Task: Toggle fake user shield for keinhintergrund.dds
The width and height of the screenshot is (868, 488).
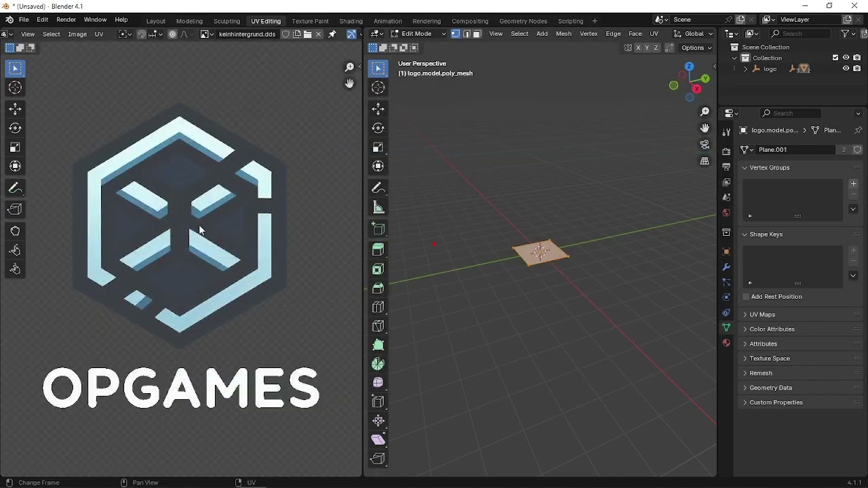Action: (x=286, y=34)
